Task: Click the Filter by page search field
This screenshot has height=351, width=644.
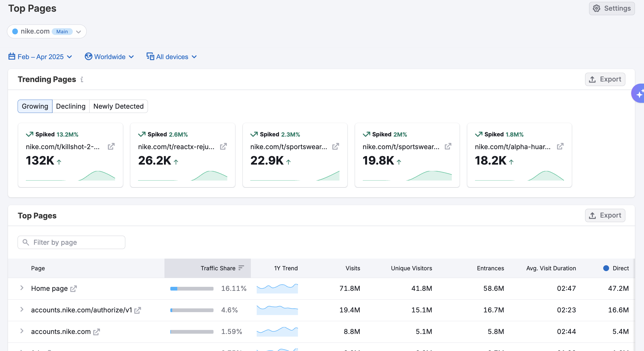Action: (x=71, y=242)
